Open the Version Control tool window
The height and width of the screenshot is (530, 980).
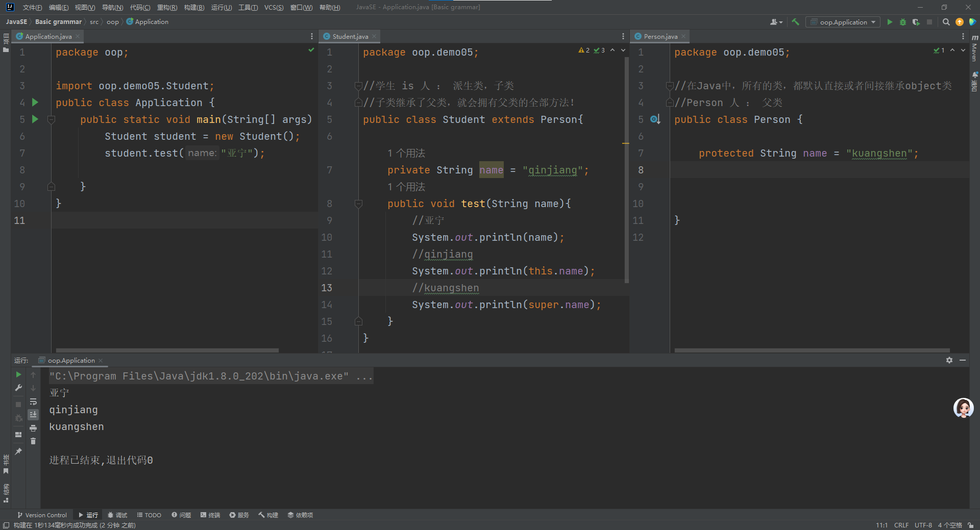(x=42, y=515)
